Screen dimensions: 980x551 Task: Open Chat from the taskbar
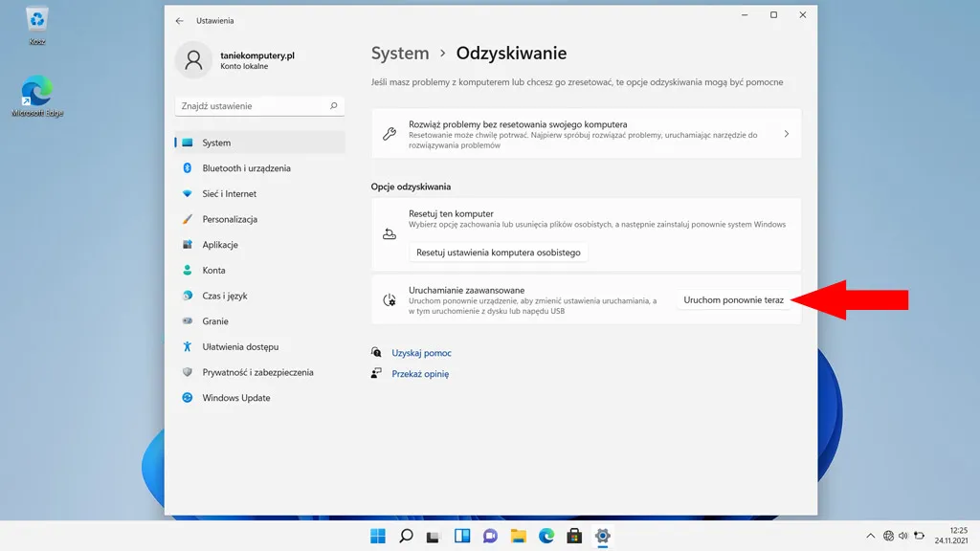[x=491, y=536]
